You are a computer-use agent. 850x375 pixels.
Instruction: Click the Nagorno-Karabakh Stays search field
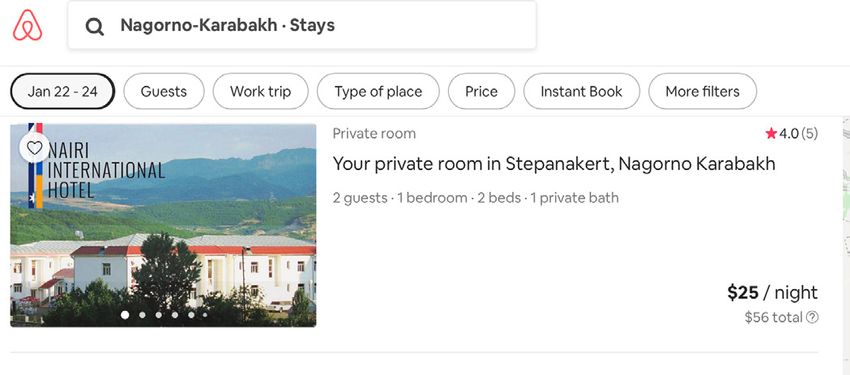click(302, 25)
